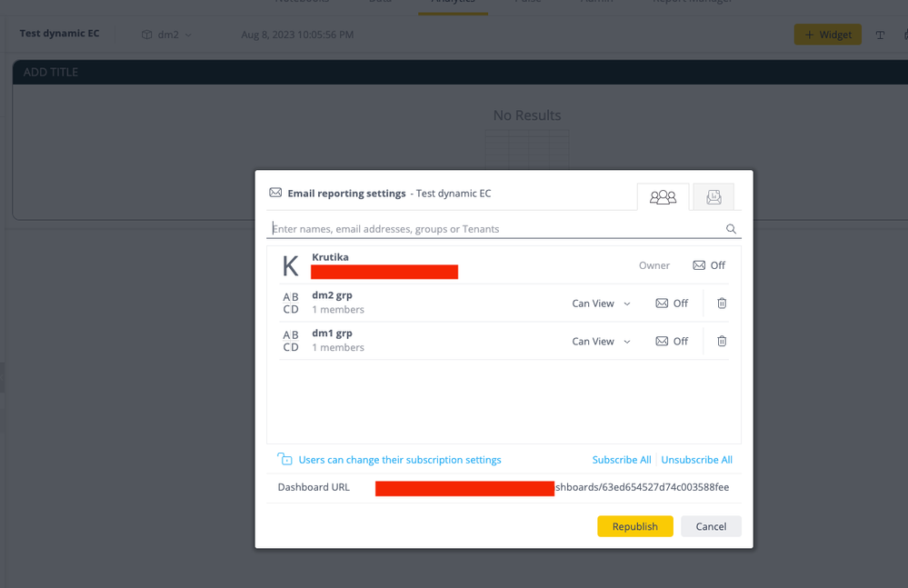Expand the dm2 data model dropdown

[x=168, y=35]
